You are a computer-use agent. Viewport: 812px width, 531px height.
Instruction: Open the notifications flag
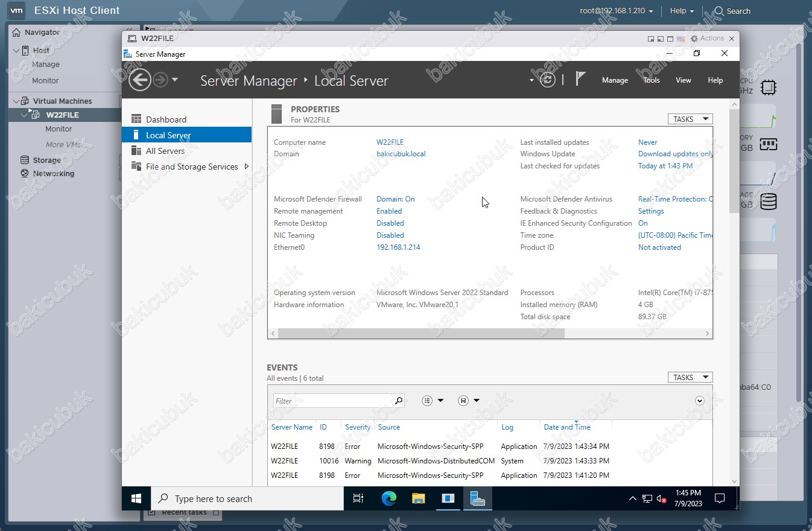coord(580,78)
